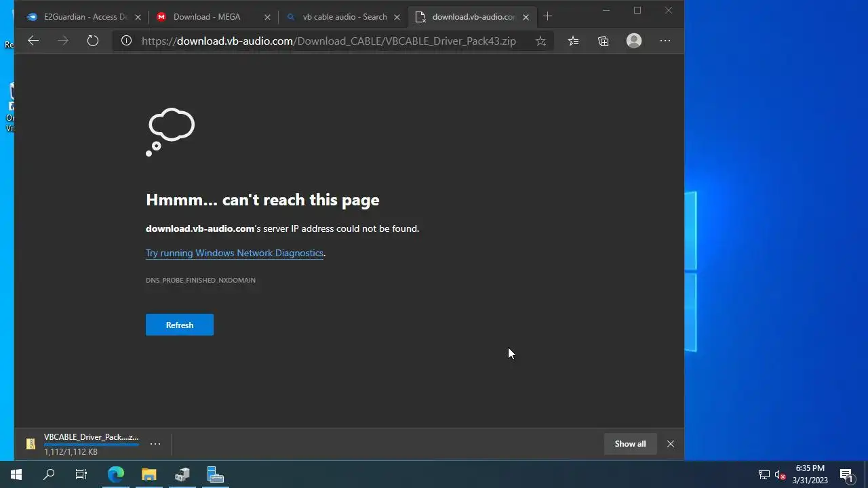
Task: Open a new tab with plus button
Action: coord(547,16)
